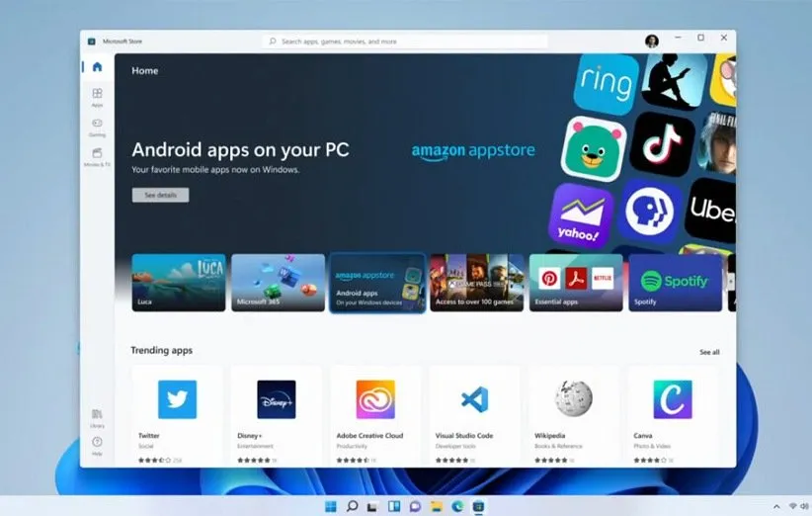Open the user profile avatar

pyautogui.click(x=652, y=41)
